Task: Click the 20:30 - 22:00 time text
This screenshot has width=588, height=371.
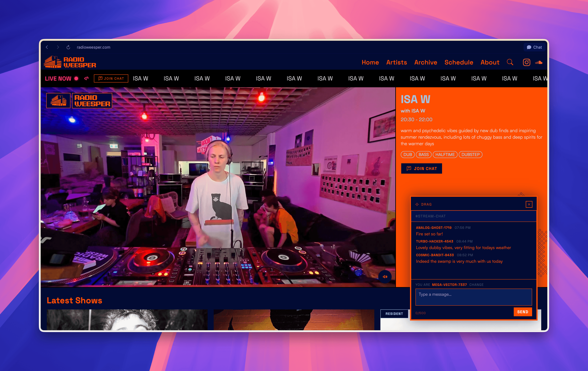Action: click(416, 119)
